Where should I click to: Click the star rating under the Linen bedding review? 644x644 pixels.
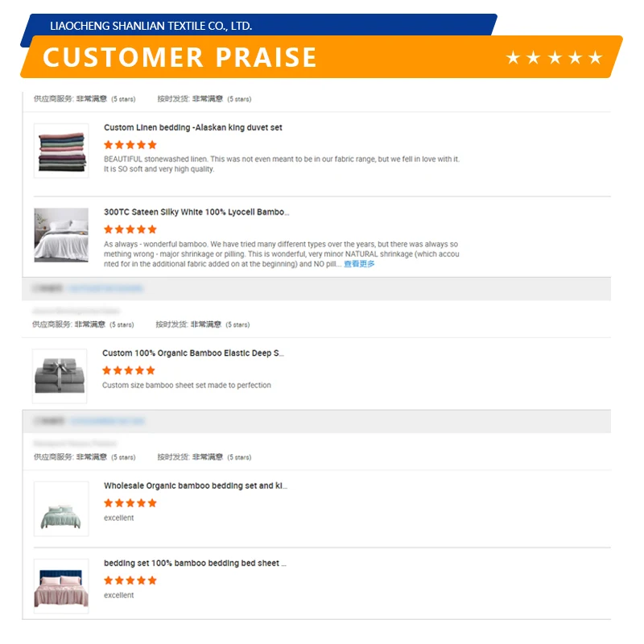tap(130, 145)
